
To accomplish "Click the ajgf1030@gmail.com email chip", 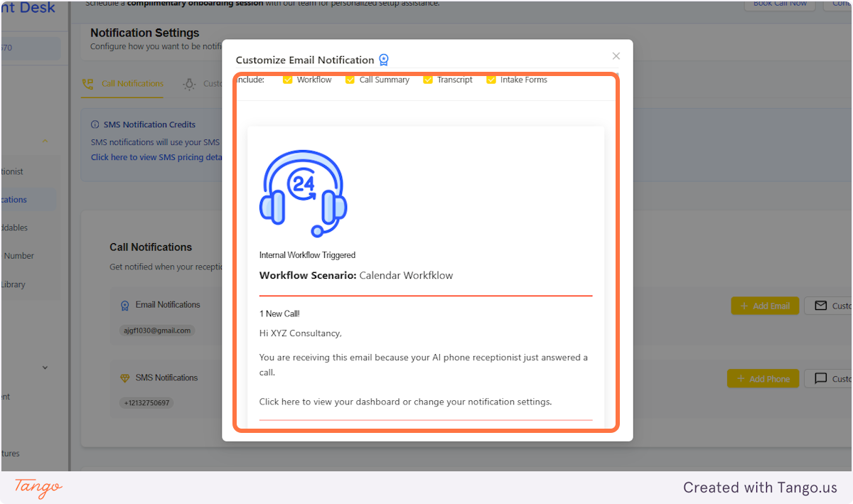I will 156,330.
